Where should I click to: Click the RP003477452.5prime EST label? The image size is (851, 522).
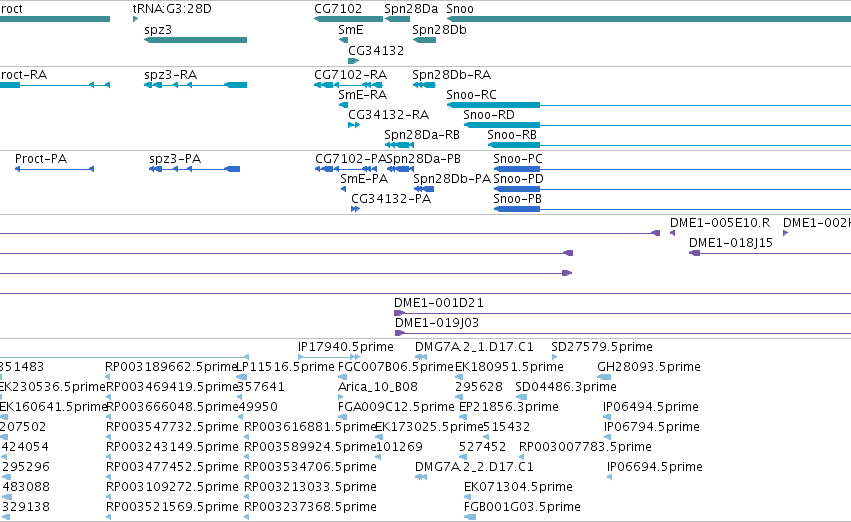(172, 467)
